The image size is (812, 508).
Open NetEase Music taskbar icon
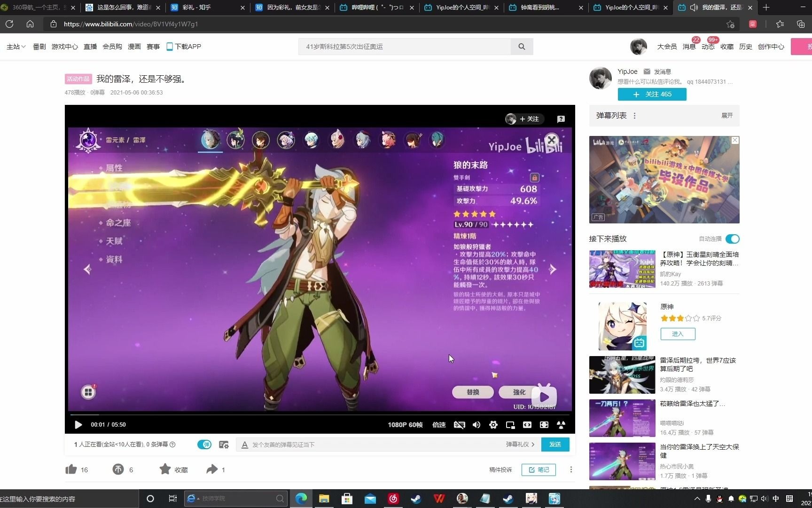[x=393, y=499]
